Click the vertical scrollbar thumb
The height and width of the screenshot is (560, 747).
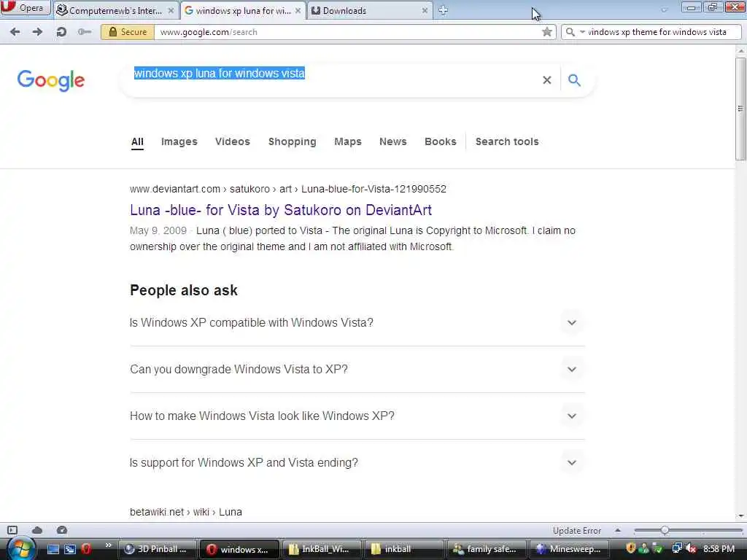tap(740, 109)
